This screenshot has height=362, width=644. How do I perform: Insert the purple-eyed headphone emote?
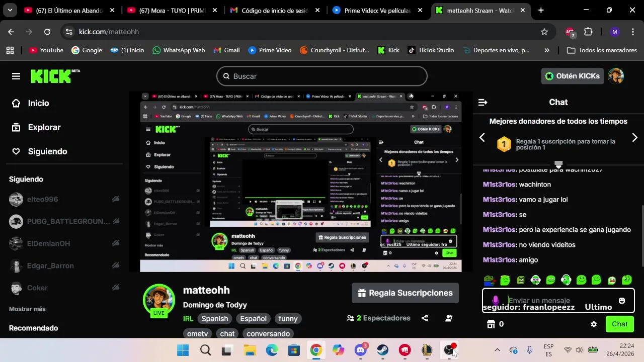pos(536,280)
